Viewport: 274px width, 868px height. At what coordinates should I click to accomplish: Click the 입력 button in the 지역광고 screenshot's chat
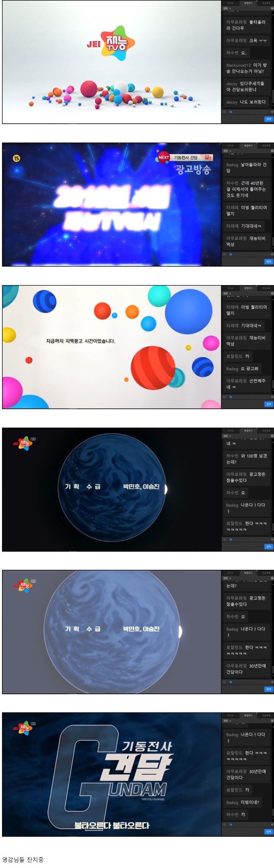(269, 404)
